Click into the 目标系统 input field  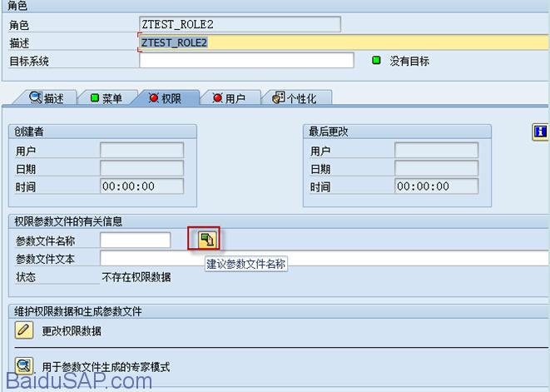(x=246, y=61)
